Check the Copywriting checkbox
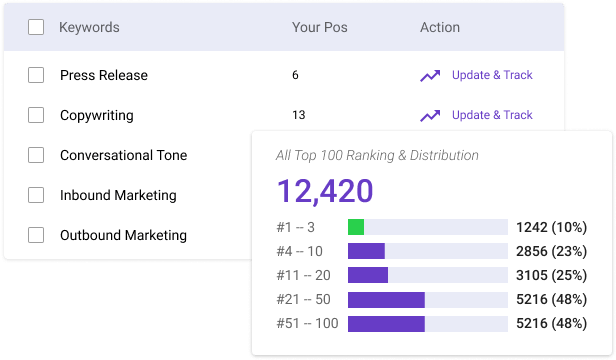616x360 pixels. click(36, 115)
